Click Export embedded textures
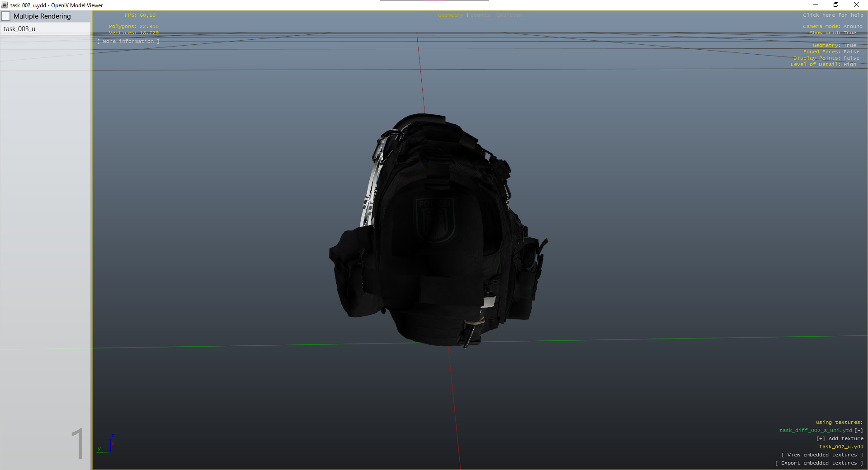The height and width of the screenshot is (470, 868). pyautogui.click(x=819, y=463)
